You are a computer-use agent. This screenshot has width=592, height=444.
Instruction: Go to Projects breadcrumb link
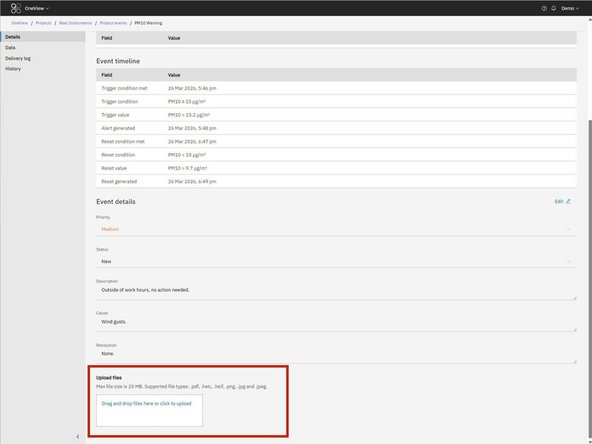click(43, 23)
